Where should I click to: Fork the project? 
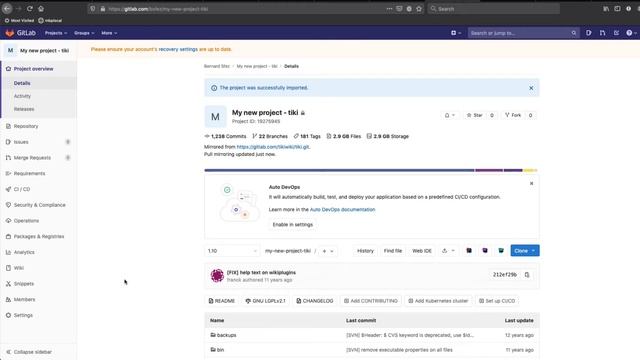513,116
